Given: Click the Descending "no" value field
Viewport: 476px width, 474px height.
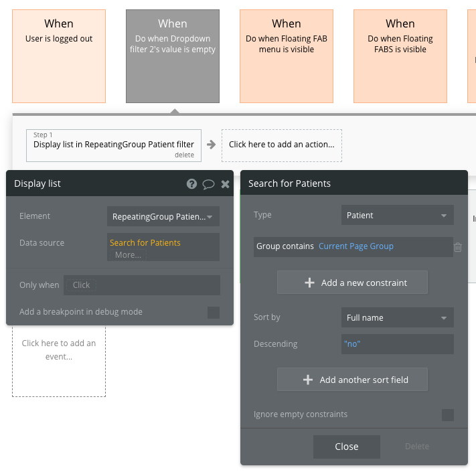Looking at the screenshot, I should (x=397, y=344).
